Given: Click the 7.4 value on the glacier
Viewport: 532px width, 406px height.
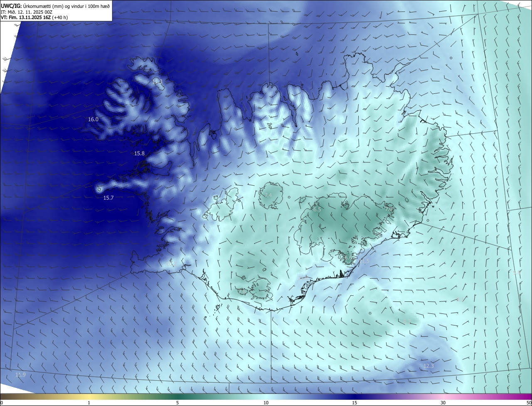Looking at the screenshot, I should pos(268,195).
